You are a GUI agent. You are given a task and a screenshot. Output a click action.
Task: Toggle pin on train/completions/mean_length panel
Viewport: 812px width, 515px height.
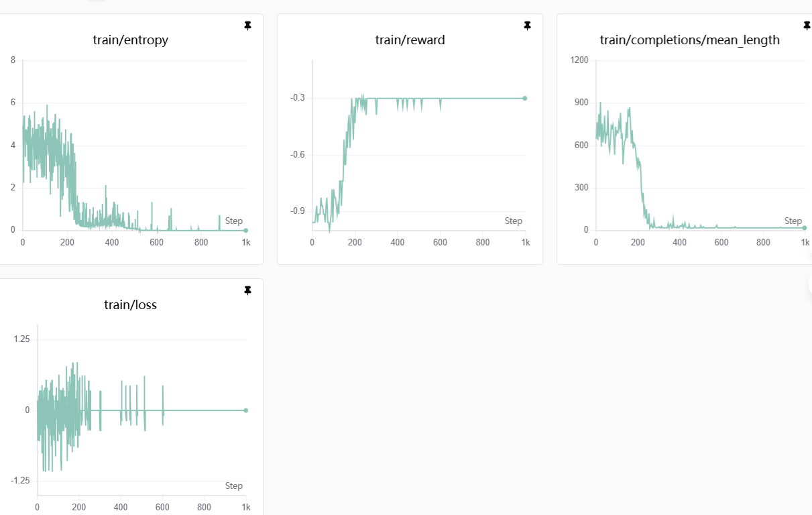807,25
